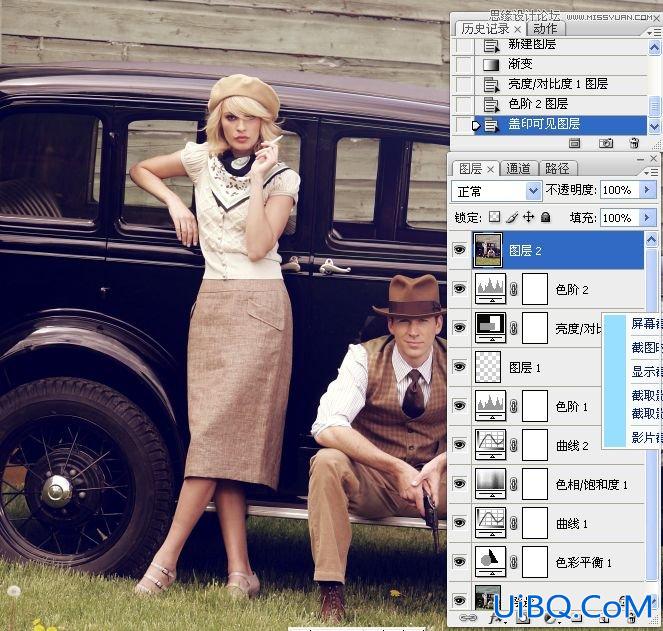Select the 色相/饱和度 1 layer name
This screenshot has height=631, width=663.
(x=591, y=484)
